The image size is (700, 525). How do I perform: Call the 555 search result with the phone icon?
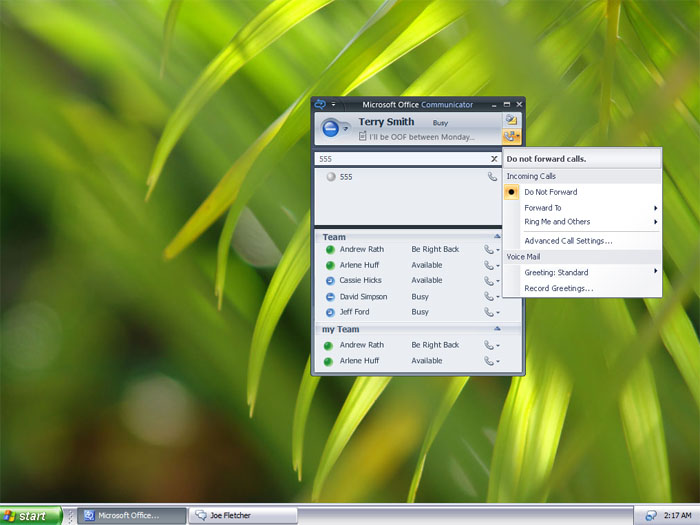point(492,177)
